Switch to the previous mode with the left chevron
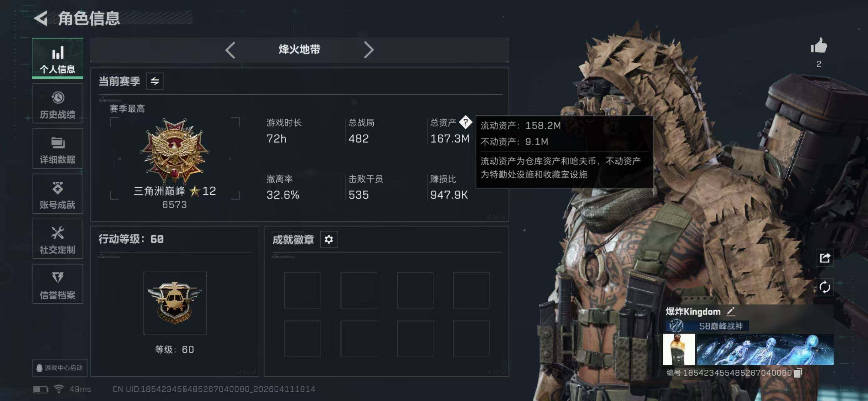The width and height of the screenshot is (868, 401). click(x=230, y=50)
